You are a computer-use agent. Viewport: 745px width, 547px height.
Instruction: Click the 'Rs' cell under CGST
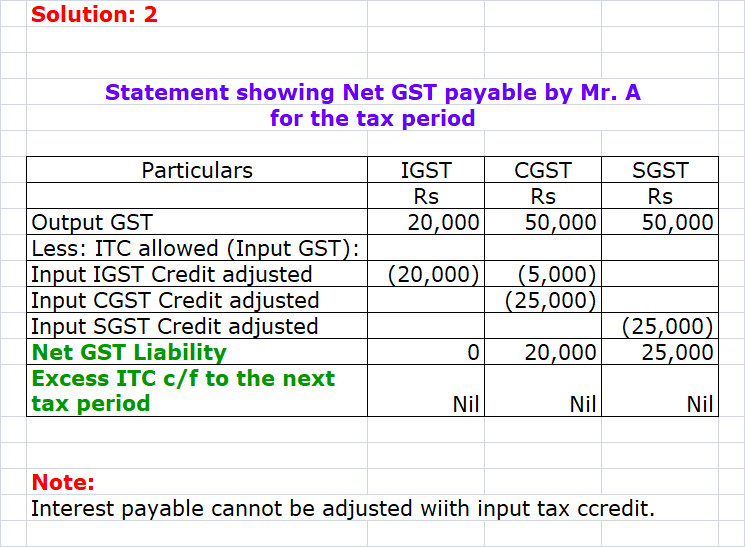tap(543, 196)
